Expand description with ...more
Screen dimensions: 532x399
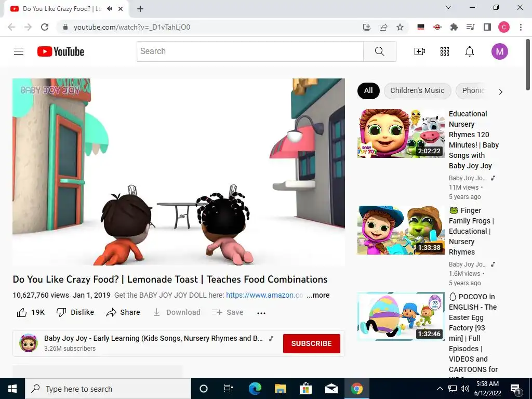pyautogui.click(x=318, y=295)
